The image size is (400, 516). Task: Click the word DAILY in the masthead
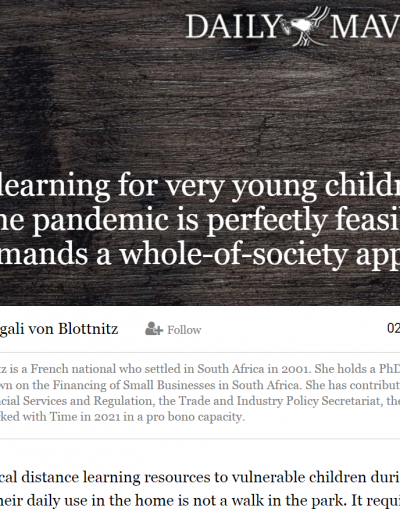[x=233, y=26]
